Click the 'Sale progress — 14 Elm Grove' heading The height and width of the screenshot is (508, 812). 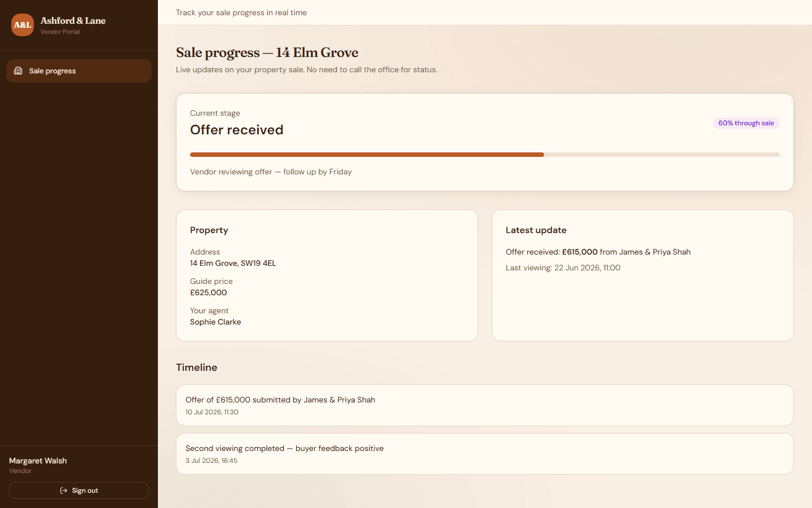[x=267, y=52]
